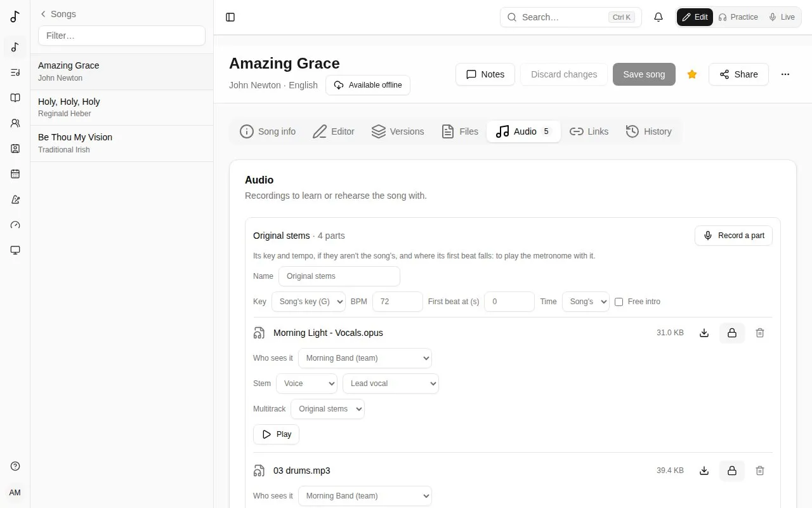The width and height of the screenshot is (812, 508).
Task: Open the Key dropdown showing Song's key (G)
Action: 308,302
